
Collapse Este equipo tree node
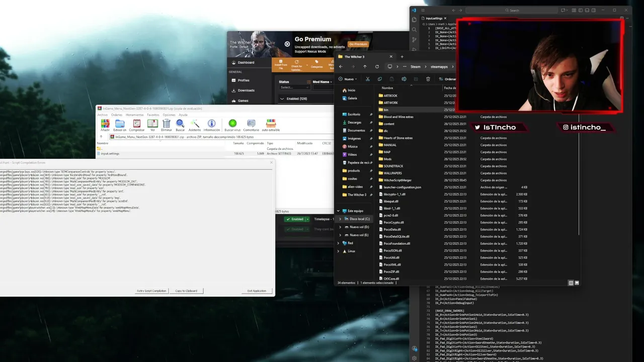(338, 211)
